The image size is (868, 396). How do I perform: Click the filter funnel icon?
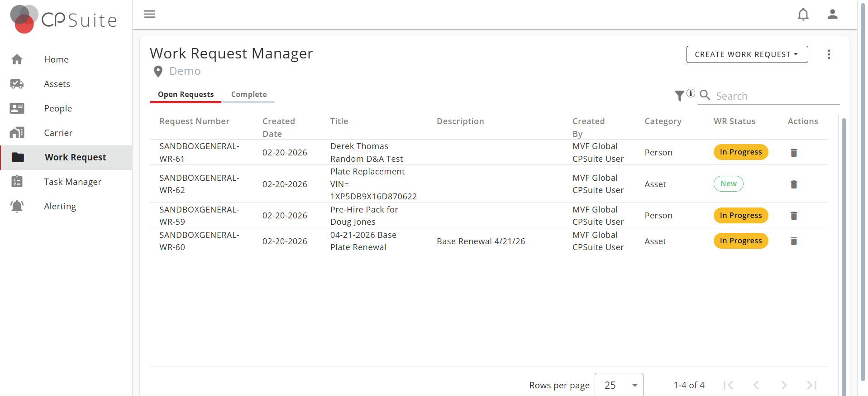coord(679,96)
